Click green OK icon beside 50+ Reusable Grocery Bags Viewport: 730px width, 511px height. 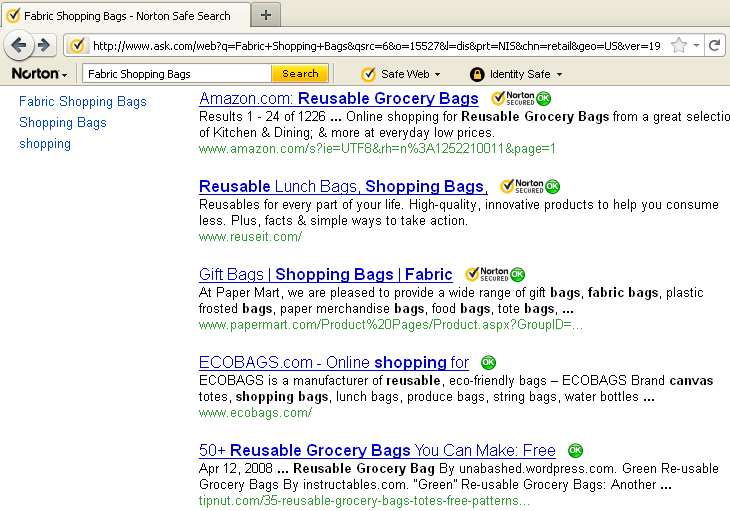pyautogui.click(x=575, y=450)
